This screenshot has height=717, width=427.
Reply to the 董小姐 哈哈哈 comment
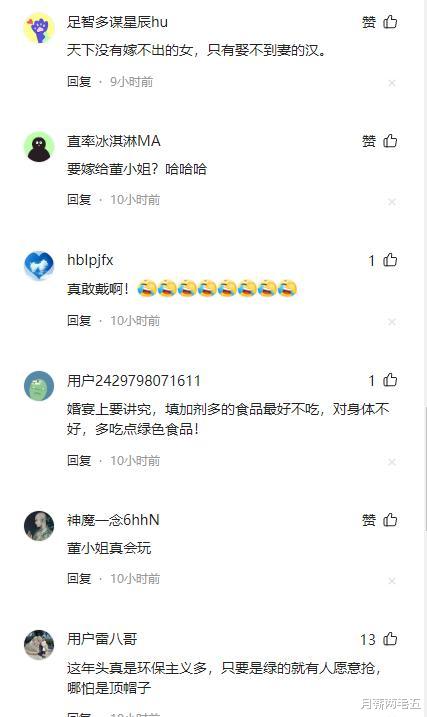point(79,199)
